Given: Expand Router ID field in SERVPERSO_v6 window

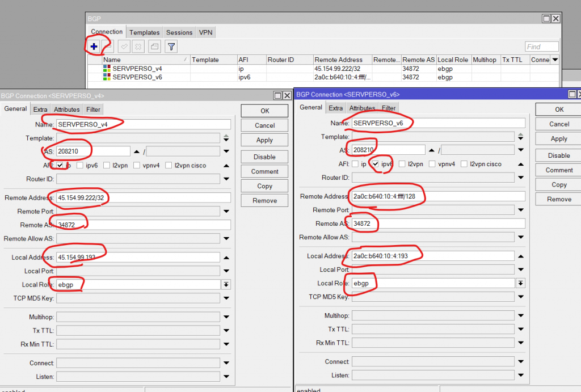Looking at the screenshot, I should point(521,178).
